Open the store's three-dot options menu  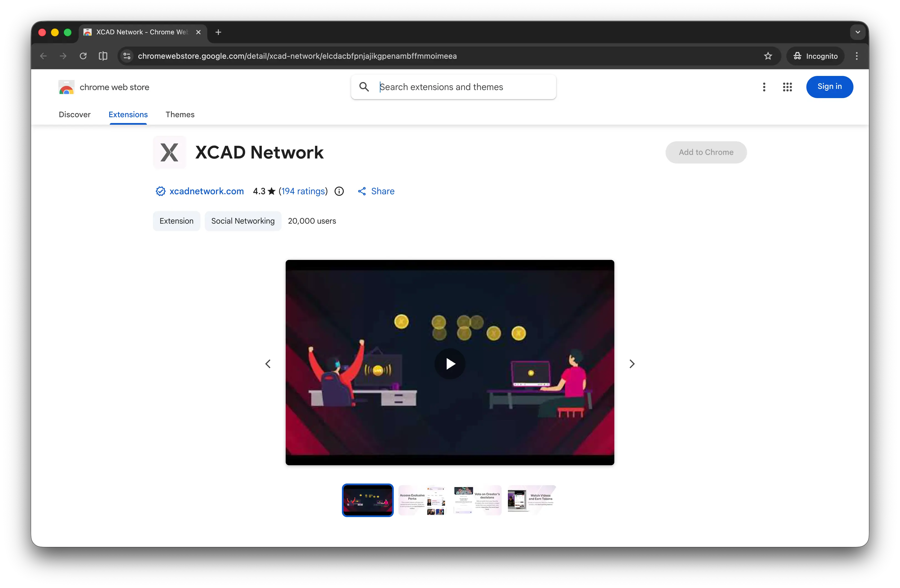pyautogui.click(x=764, y=87)
